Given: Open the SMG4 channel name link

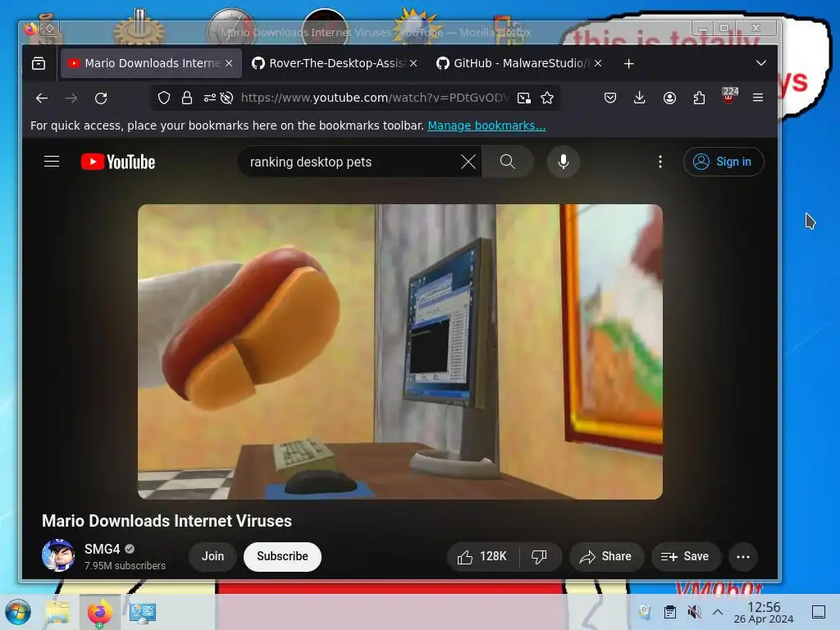Looking at the screenshot, I should [102, 549].
